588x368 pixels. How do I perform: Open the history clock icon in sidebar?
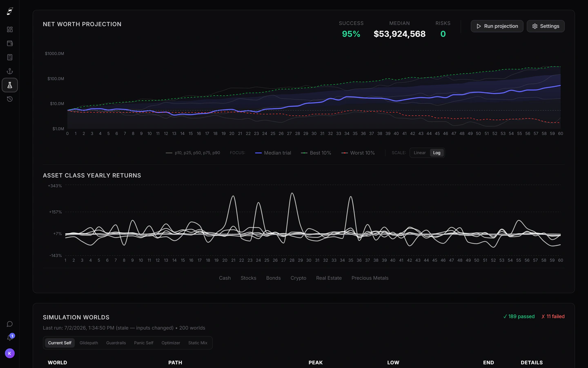10,99
